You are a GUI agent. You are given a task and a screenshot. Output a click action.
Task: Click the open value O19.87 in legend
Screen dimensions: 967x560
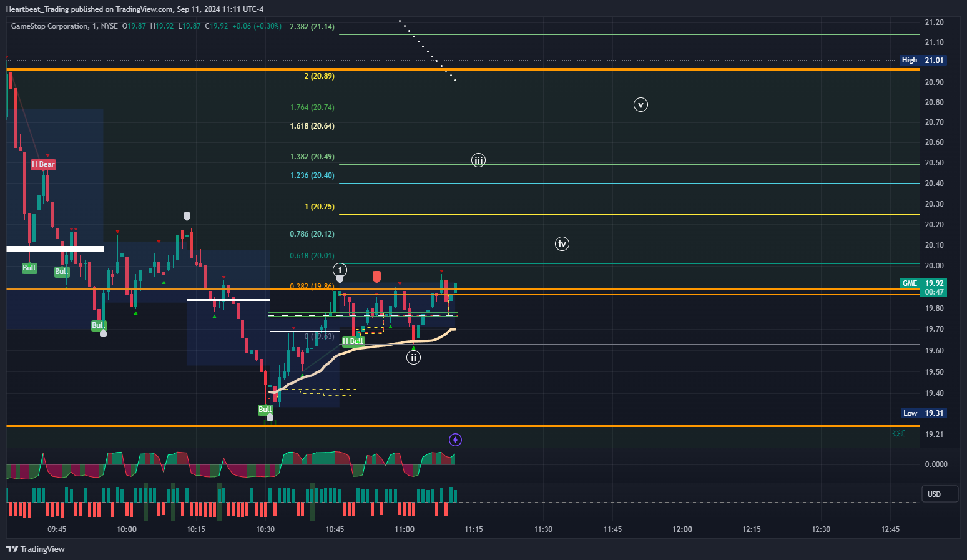[x=134, y=26]
